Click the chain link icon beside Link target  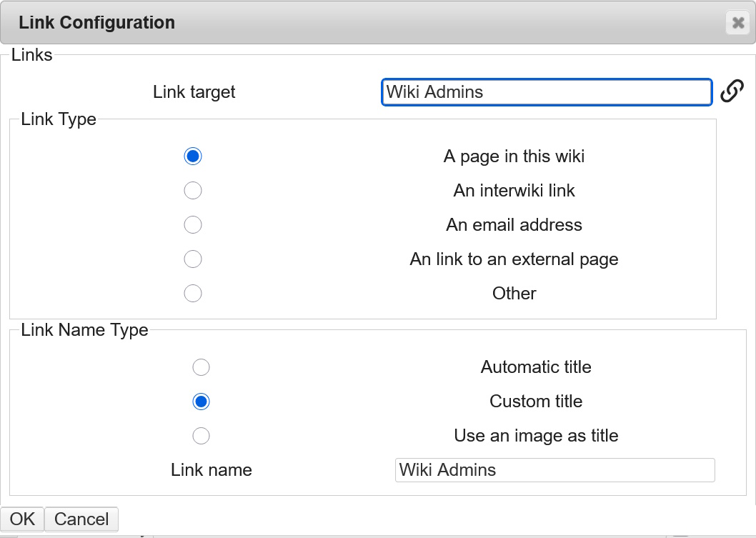[x=732, y=91]
